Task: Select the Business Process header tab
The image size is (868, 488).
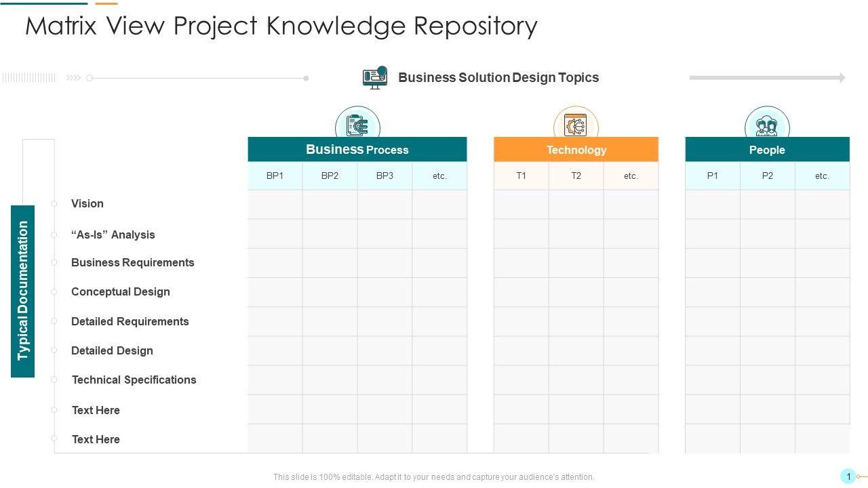Action: (357, 150)
